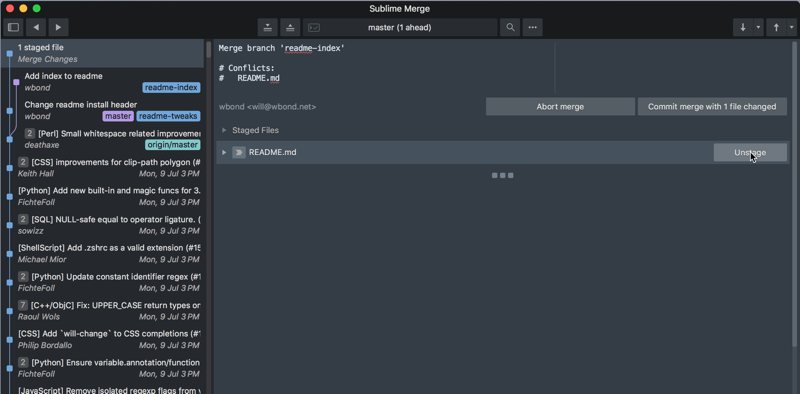Click the 2 badge on the [CSS] clip-path commit

point(23,162)
